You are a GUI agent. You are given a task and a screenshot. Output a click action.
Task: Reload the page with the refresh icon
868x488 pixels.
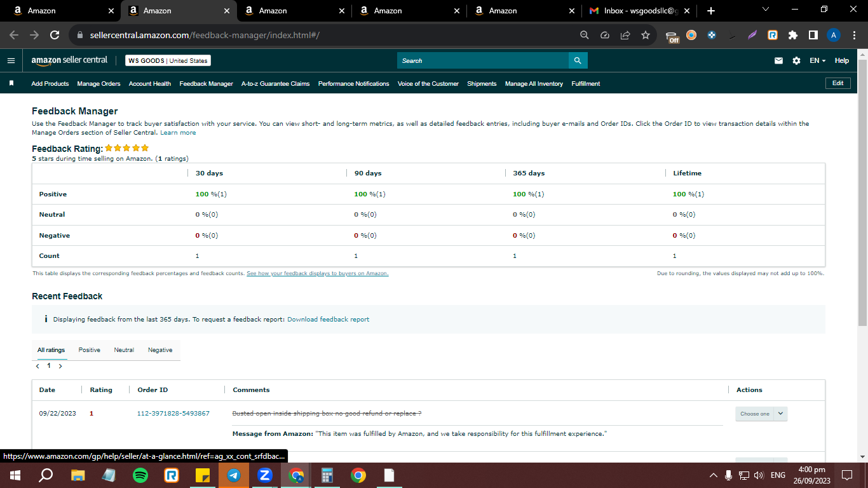click(55, 36)
